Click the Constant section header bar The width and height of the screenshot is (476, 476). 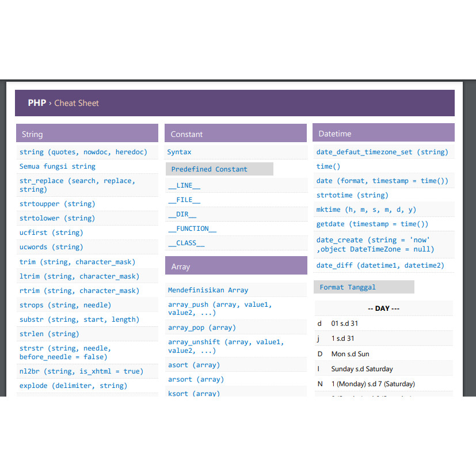[236, 134]
